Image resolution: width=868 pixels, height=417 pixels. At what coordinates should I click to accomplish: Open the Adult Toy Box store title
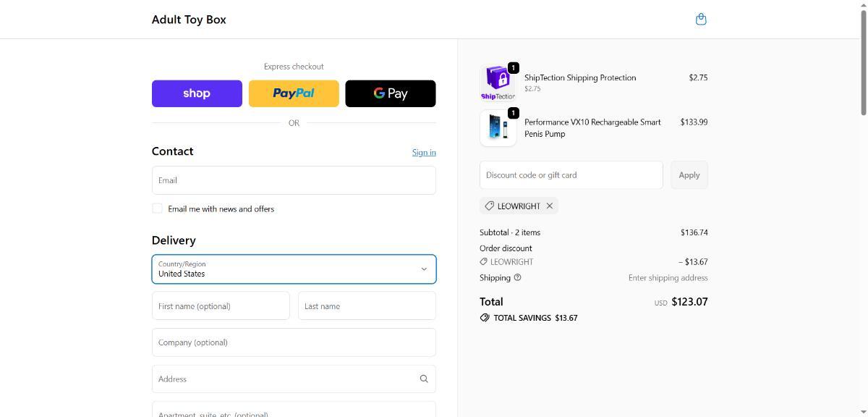point(189,20)
